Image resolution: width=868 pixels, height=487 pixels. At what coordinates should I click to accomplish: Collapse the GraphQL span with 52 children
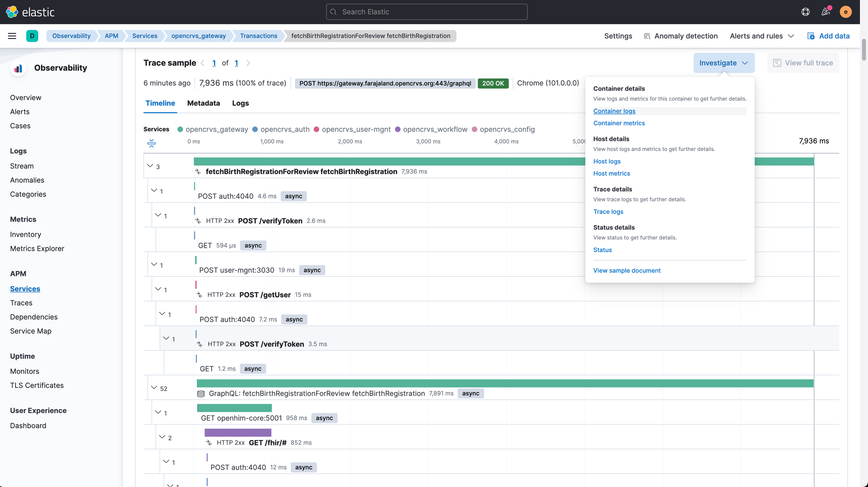tap(154, 388)
